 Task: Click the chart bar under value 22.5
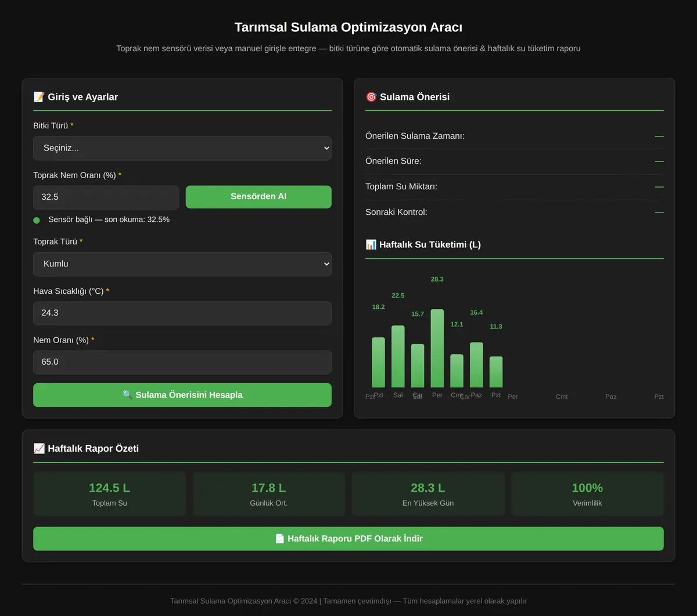coord(398,356)
